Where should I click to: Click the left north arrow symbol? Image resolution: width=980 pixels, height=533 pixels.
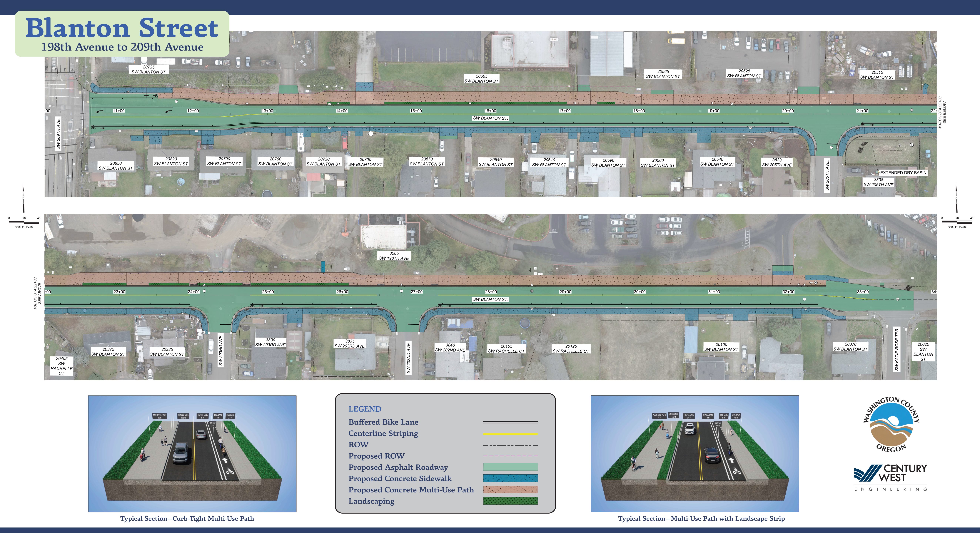[24, 198]
